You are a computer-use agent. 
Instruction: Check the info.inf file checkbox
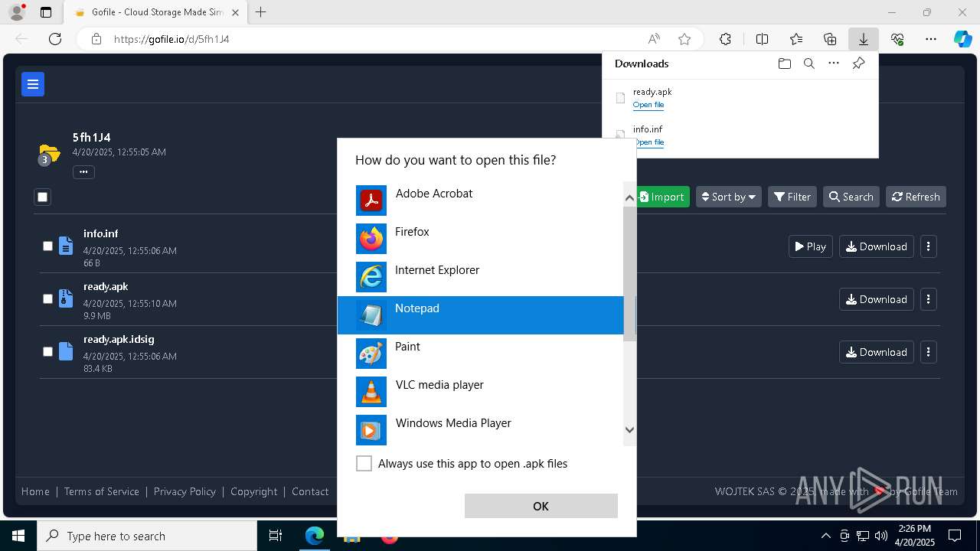pyautogui.click(x=47, y=246)
